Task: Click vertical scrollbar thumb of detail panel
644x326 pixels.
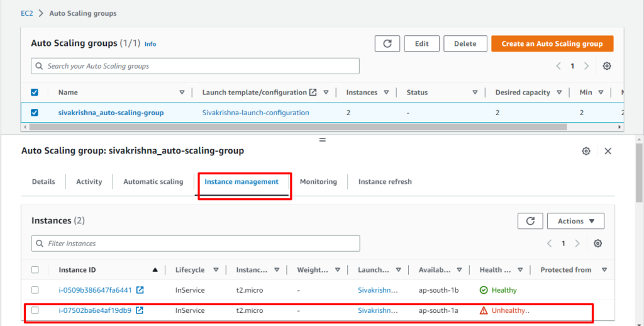Action: pos(639,172)
